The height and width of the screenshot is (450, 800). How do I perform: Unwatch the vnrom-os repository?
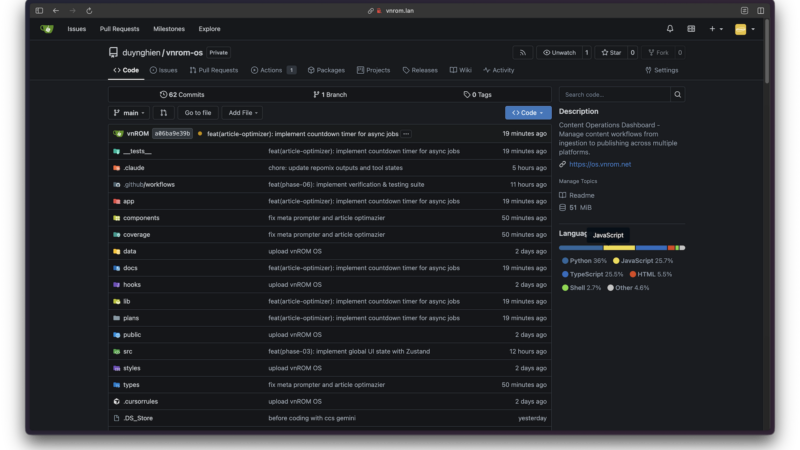click(560, 52)
